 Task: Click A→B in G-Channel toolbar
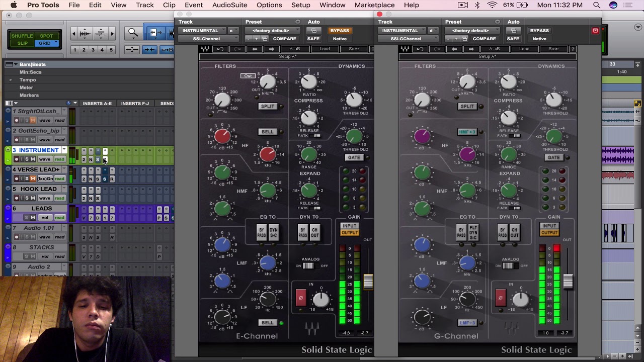pyautogui.click(x=495, y=49)
